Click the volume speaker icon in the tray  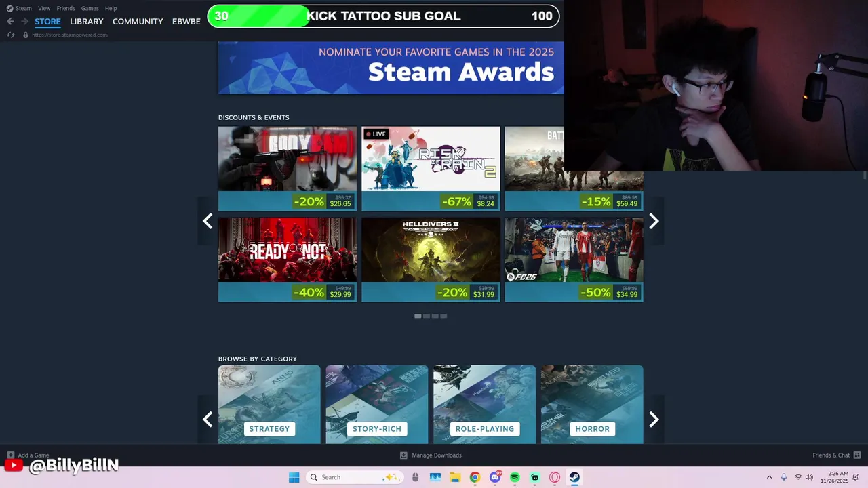tap(809, 477)
